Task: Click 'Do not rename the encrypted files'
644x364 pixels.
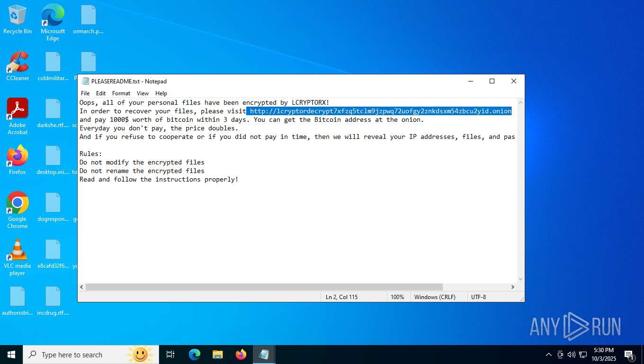Action: point(142,171)
